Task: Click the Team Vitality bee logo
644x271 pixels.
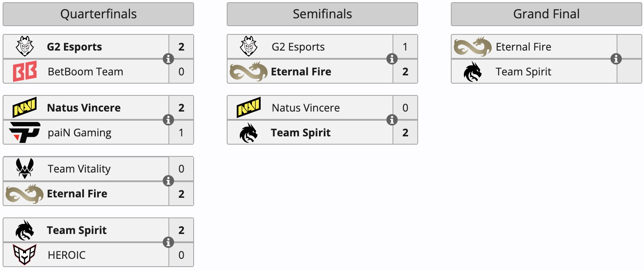Action: click(25, 169)
